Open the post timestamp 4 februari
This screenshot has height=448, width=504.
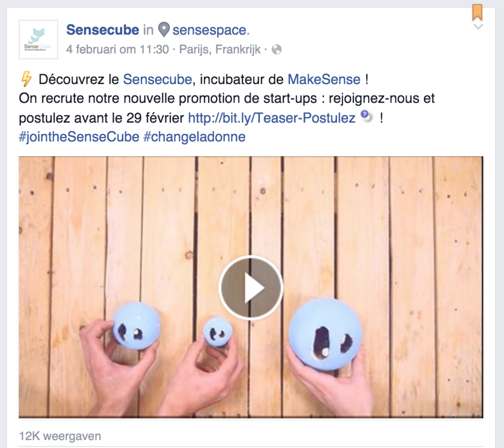[117, 49]
